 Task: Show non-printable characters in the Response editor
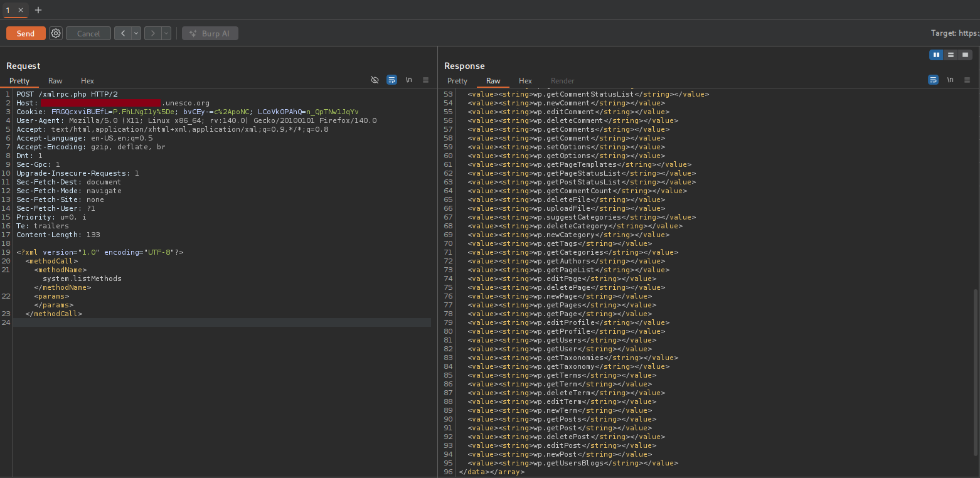point(950,80)
